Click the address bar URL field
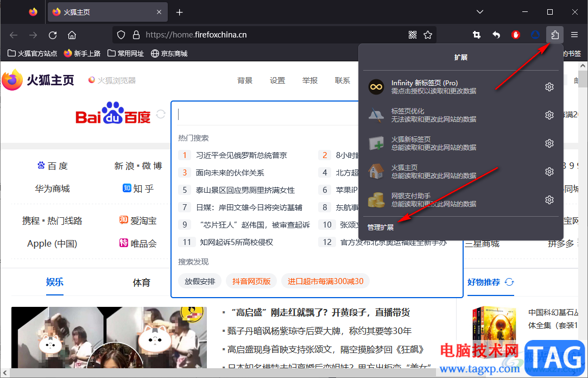 [x=274, y=35]
